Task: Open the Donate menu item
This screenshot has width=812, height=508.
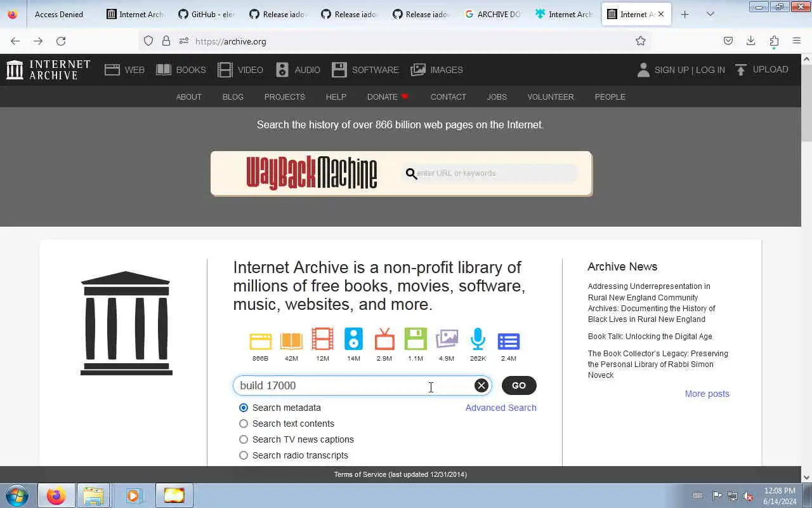Action: coord(388,97)
